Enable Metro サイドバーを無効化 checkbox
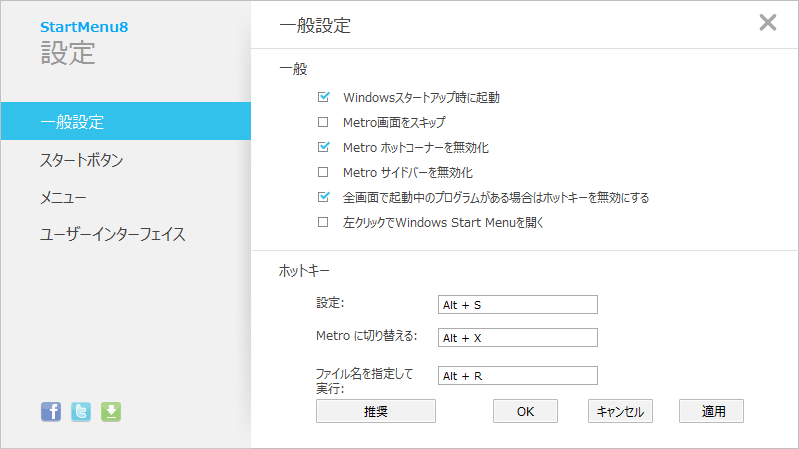This screenshot has width=799, height=449. click(323, 172)
